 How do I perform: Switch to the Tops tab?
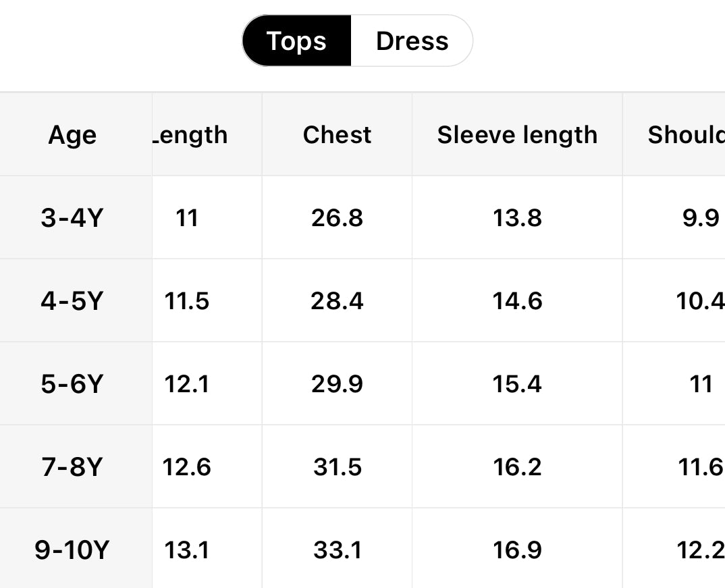coord(296,41)
